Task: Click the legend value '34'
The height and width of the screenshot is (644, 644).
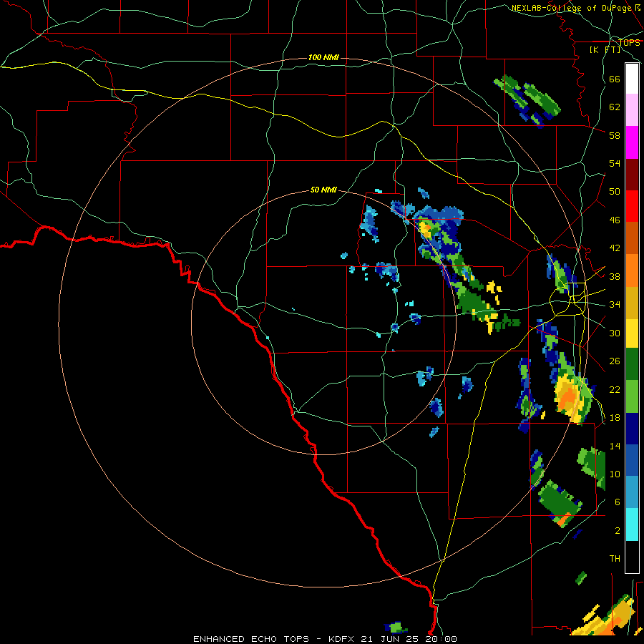Action: tap(615, 305)
